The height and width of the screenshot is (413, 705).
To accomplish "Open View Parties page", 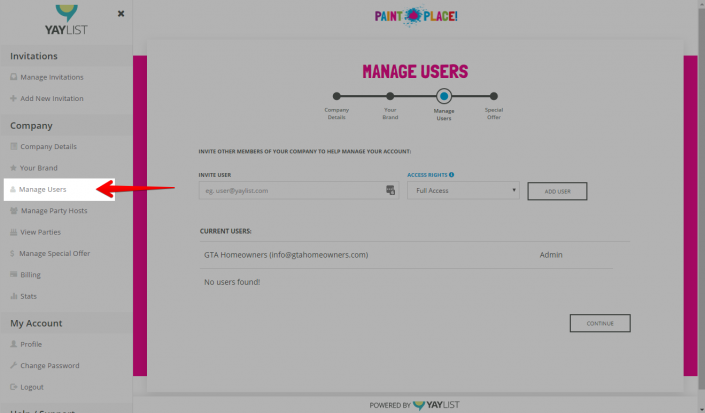I will click(40, 232).
